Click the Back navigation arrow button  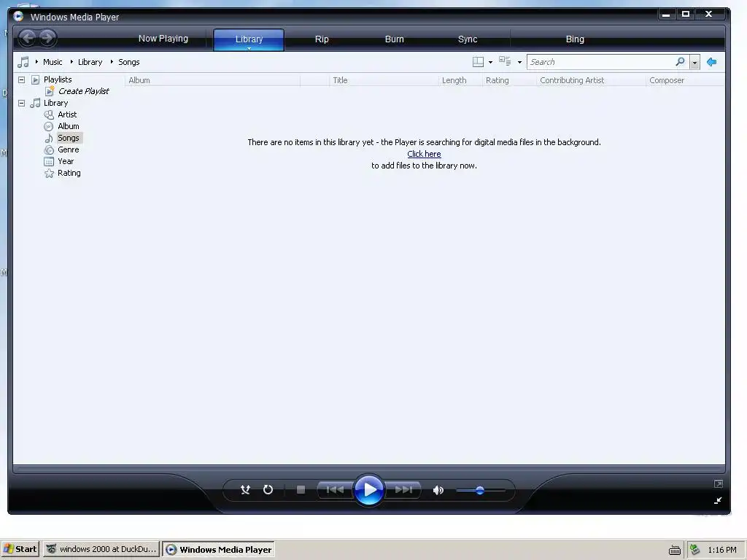tap(28, 38)
